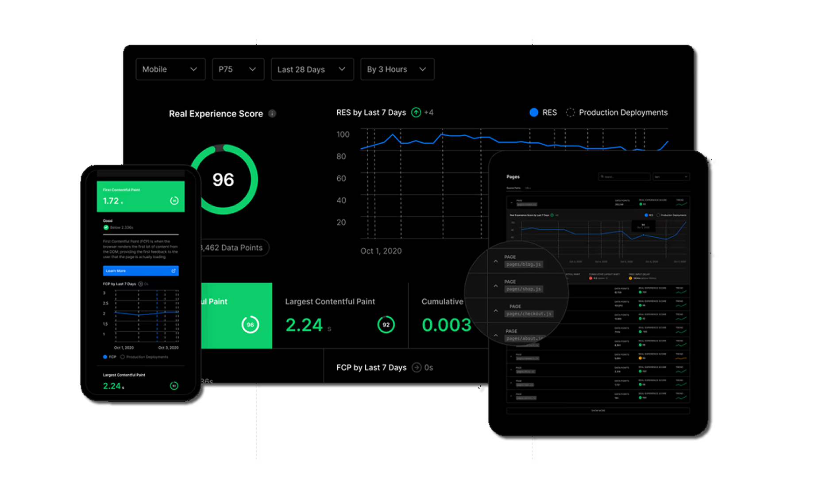Collapse the pages/about.js row chevron
Screen dimensions: 818x504
(x=496, y=335)
